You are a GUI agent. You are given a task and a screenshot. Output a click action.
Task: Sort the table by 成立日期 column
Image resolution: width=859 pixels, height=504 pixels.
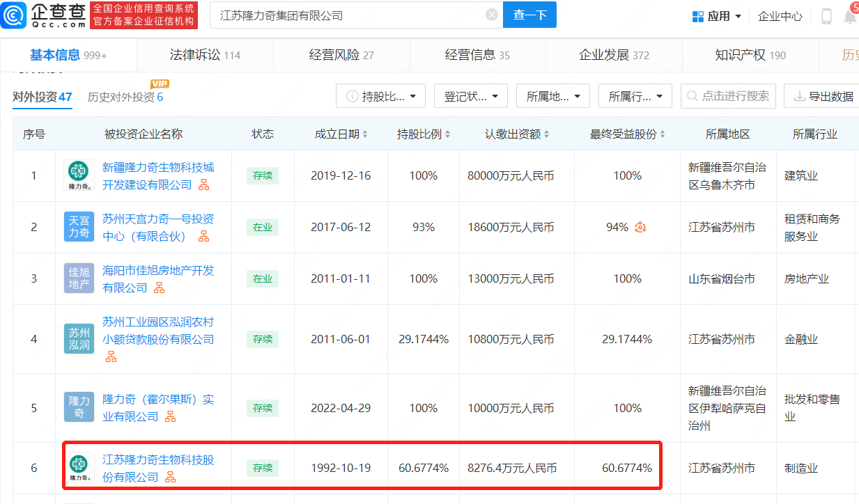[341, 133]
